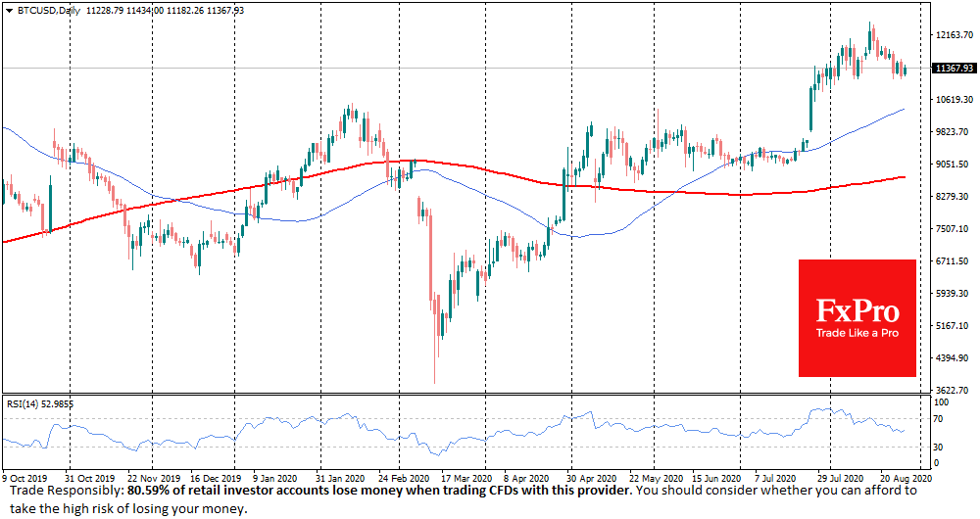The image size is (980, 519).
Task: Click 'take the high risk of losing your money.'
Action: [x=128, y=508]
